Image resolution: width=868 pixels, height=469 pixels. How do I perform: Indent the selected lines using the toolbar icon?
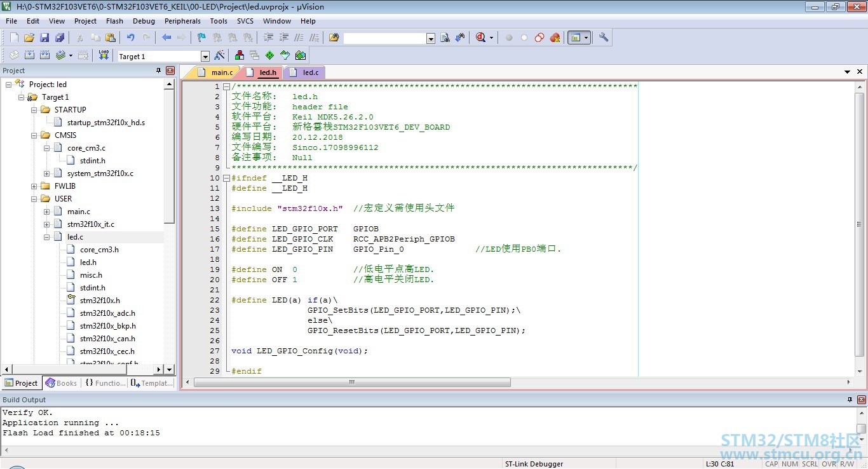click(x=268, y=37)
